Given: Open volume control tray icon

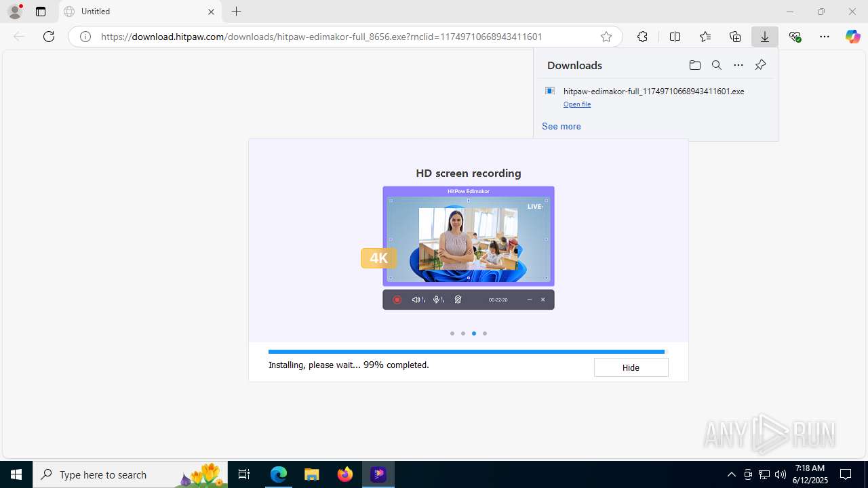Looking at the screenshot, I should click(x=780, y=474).
